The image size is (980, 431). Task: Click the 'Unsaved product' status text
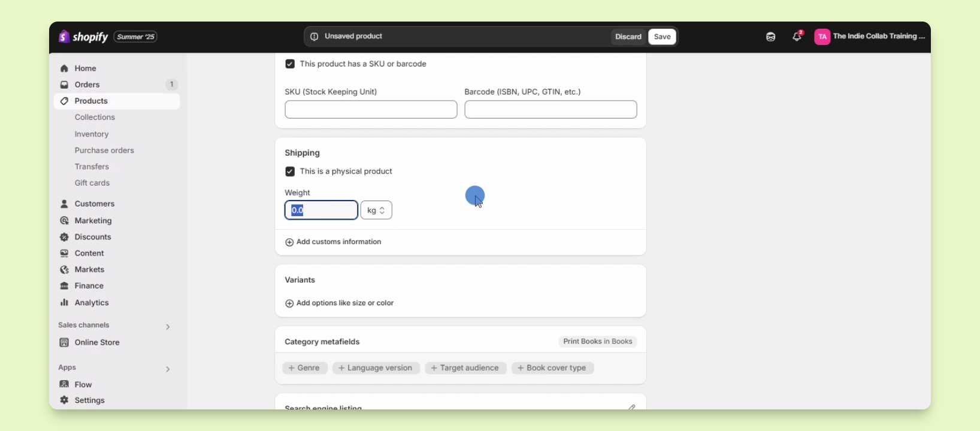(353, 37)
